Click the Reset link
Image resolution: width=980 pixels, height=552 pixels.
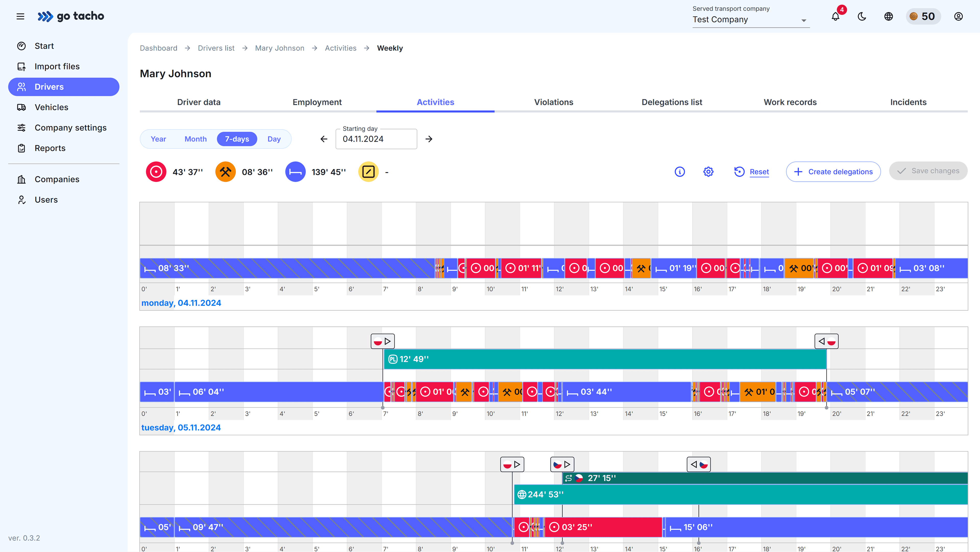[x=759, y=172]
